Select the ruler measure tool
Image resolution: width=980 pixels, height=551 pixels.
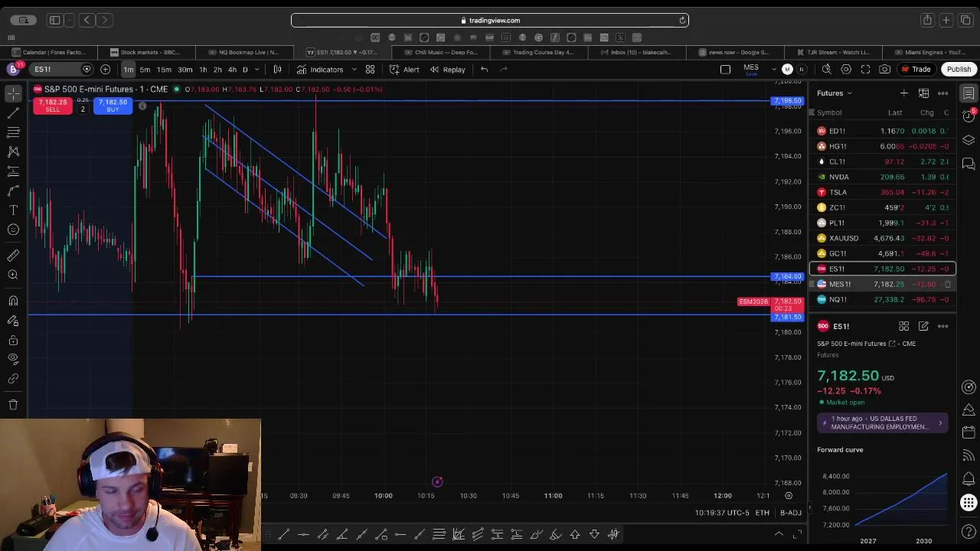pyautogui.click(x=13, y=255)
